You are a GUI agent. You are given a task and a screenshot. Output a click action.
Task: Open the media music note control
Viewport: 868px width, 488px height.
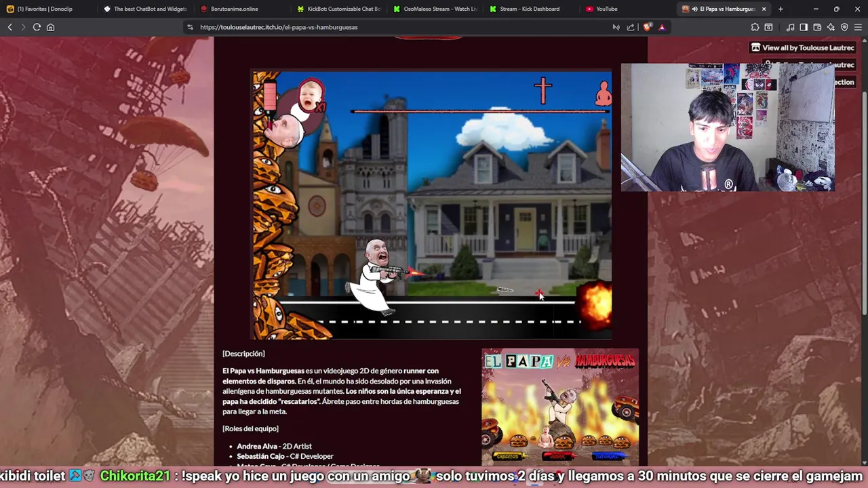tap(790, 27)
